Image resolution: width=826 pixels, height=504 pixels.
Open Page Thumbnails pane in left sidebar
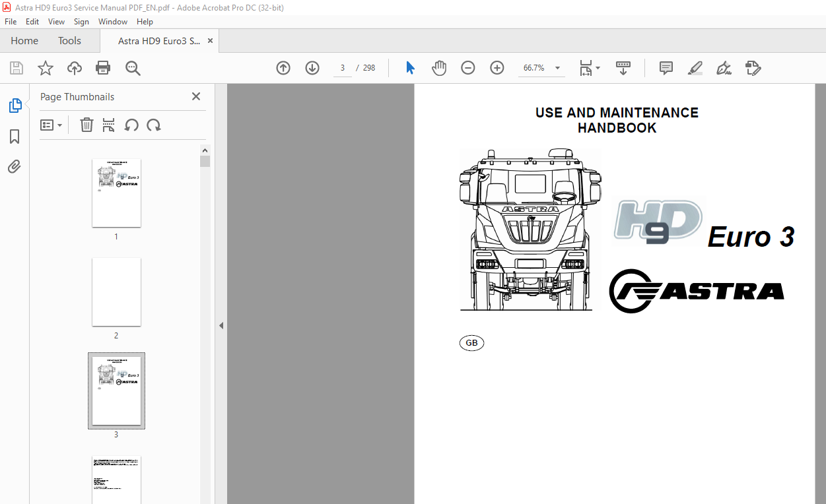tap(15, 105)
